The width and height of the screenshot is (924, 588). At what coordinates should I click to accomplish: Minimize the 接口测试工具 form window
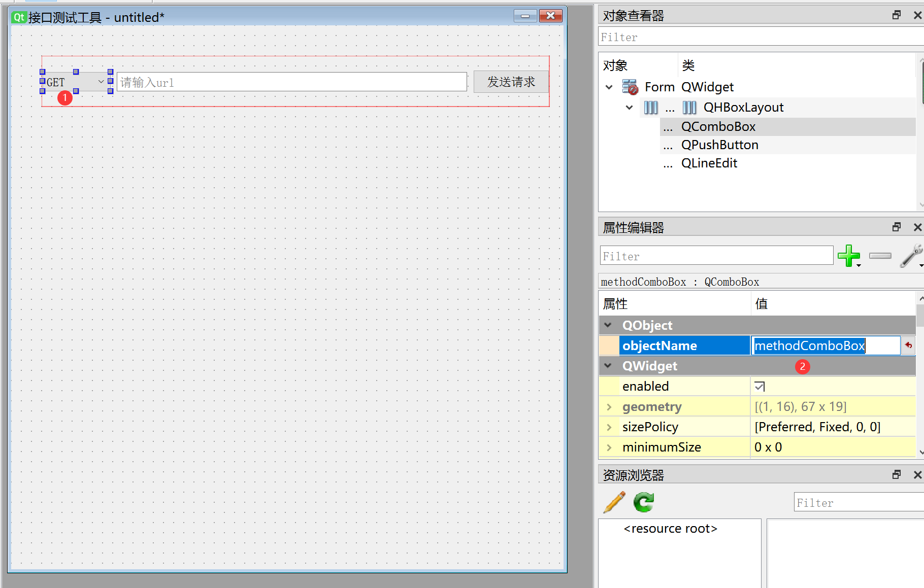pyautogui.click(x=525, y=16)
